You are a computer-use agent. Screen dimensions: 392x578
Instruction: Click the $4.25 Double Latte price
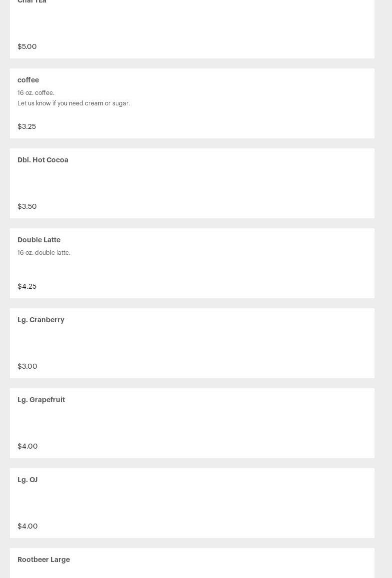[x=27, y=286]
